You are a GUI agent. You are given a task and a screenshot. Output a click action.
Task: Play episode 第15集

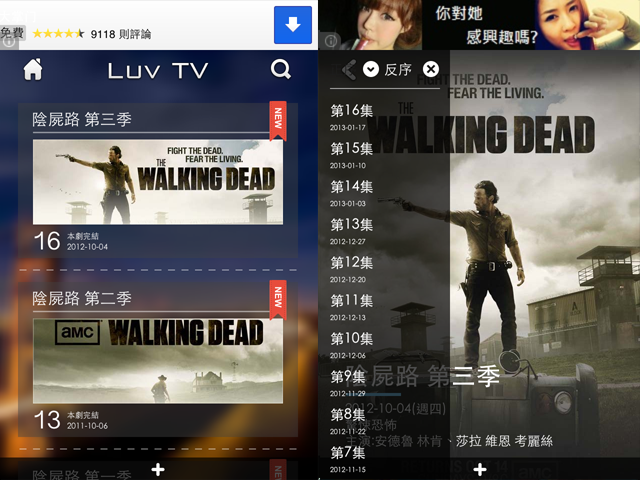tap(351, 148)
